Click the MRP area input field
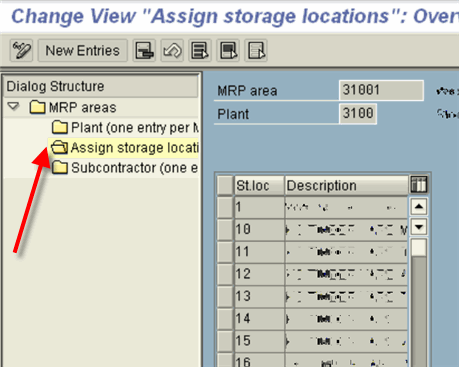The image size is (459, 367). [x=381, y=90]
